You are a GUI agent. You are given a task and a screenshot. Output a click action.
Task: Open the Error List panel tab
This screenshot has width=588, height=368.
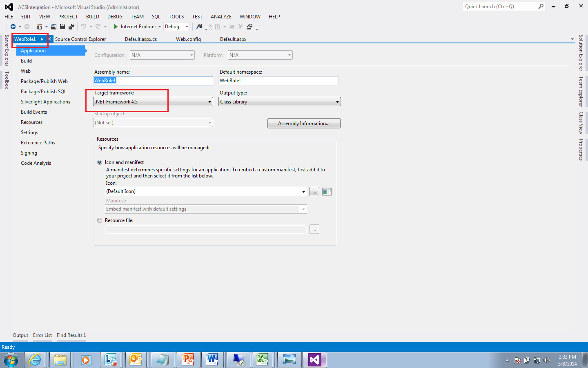click(42, 335)
